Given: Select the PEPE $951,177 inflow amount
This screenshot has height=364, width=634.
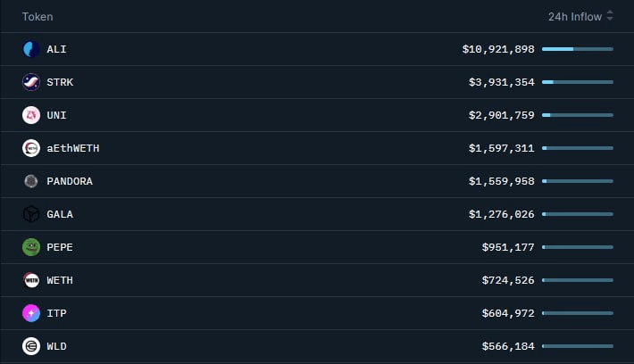Looking at the screenshot, I should 508,247.
